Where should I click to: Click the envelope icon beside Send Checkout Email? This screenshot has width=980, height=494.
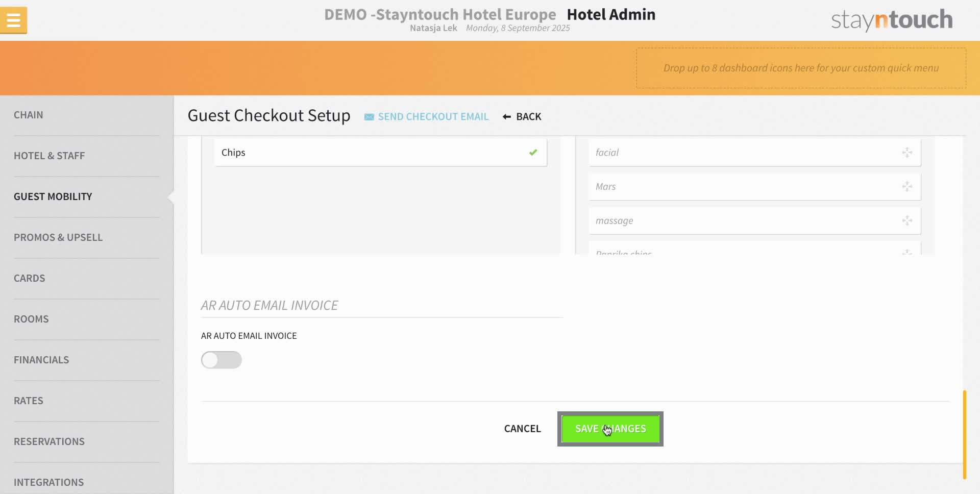pos(369,116)
